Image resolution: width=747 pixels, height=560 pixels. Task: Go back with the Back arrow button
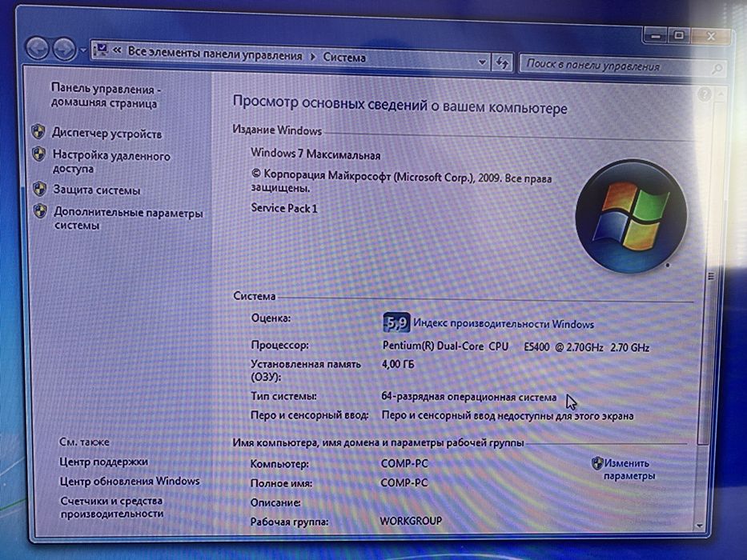[37, 48]
